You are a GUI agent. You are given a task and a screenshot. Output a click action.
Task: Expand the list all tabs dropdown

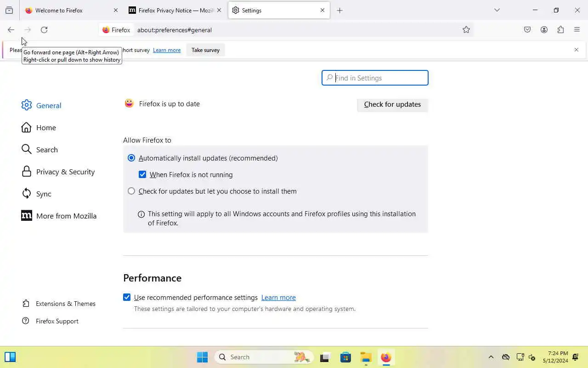coord(497,10)
